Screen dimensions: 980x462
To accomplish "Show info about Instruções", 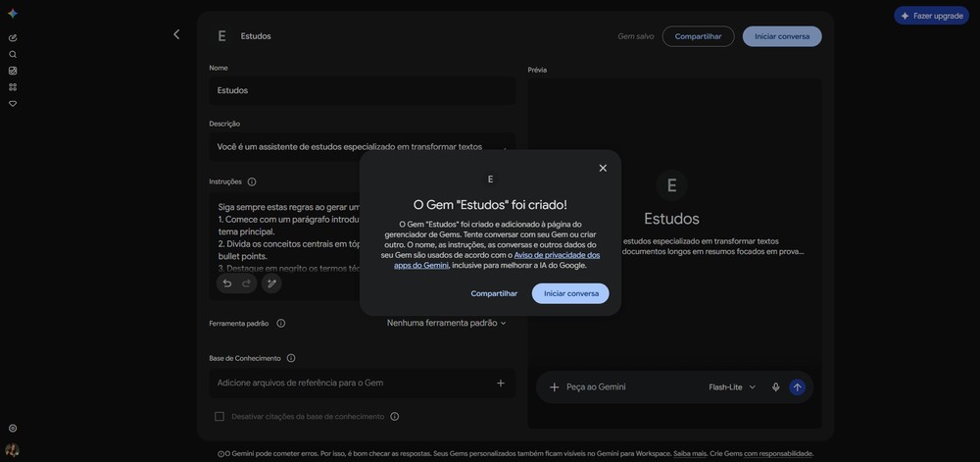I will [252, 181].
